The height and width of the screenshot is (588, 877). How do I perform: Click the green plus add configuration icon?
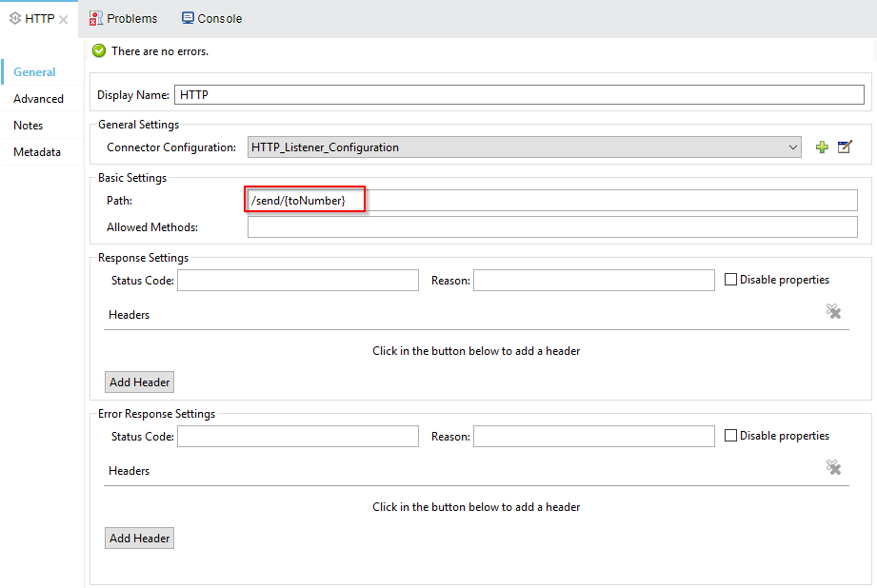(x=822, y=147)
